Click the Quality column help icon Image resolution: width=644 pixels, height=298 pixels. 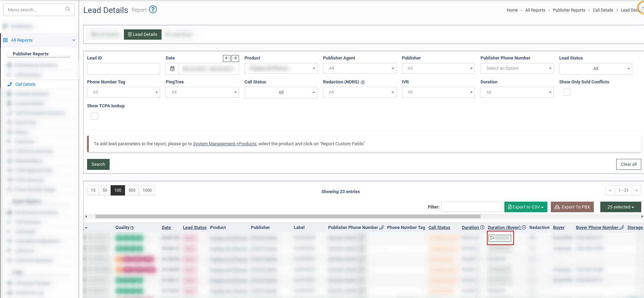tap(132, 228)
